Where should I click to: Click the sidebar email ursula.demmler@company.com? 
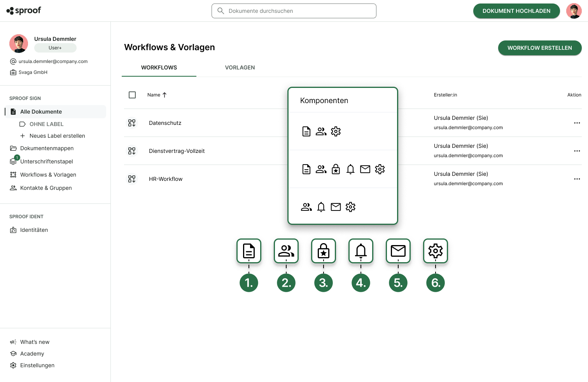(53, 61)
